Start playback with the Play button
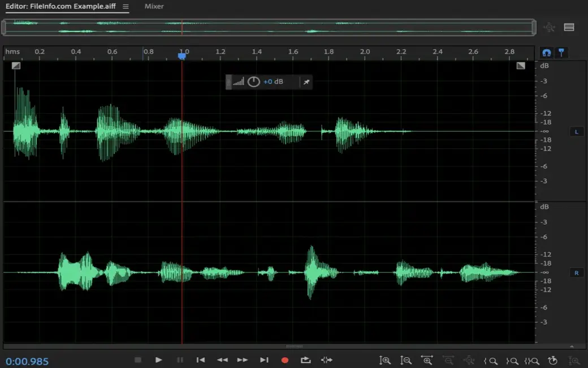The width and height of the screenshot is (588, 368). [159, 360]
